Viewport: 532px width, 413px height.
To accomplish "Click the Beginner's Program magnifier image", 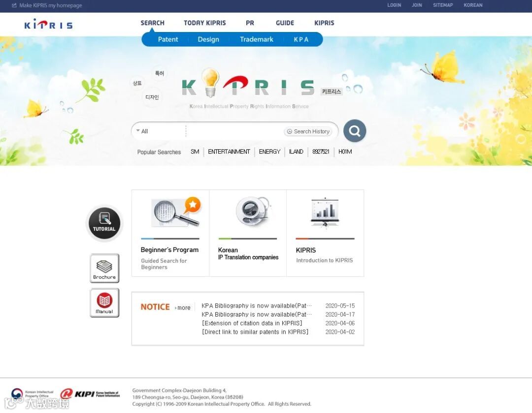I will click(x=176, y=213).
